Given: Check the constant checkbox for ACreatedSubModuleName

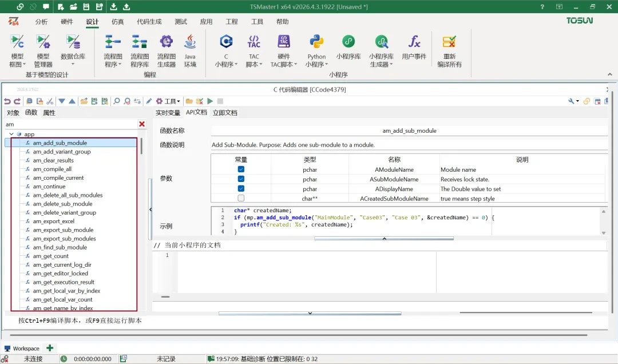Looking at the screenshot, I should (x=241, y=199).
